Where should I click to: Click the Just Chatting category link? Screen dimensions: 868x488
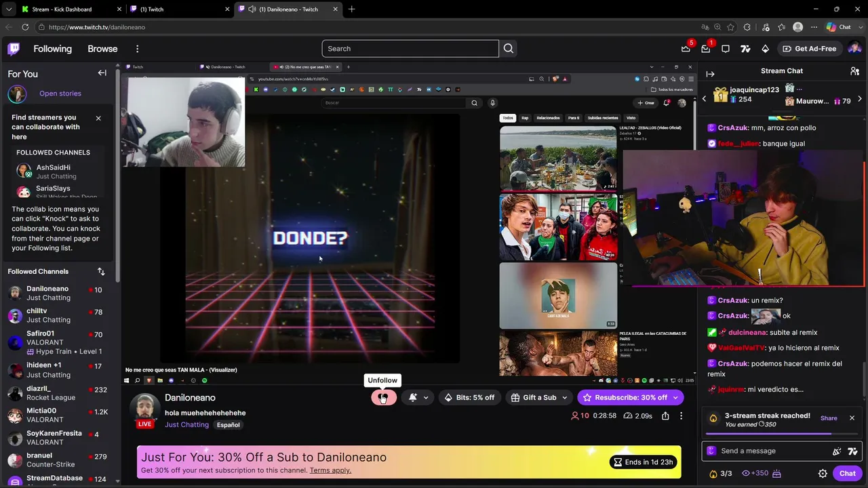point(186,425)
